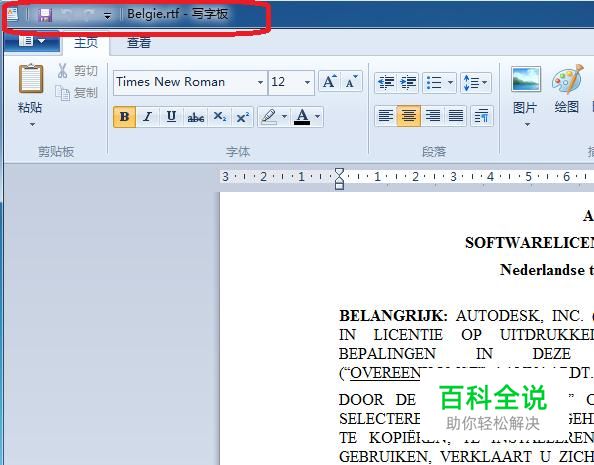Screen dimensions: 594x465
Task: Switch to the 主页 tab
Action: pos(86,42)
